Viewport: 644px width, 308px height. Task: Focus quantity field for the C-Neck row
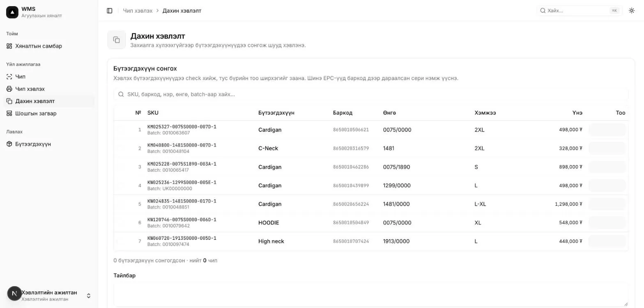[x=607, y=148]
